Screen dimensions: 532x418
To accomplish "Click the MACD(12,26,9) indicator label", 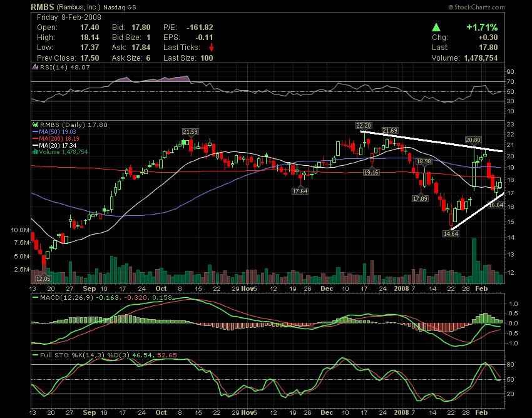I will point(66,298).
